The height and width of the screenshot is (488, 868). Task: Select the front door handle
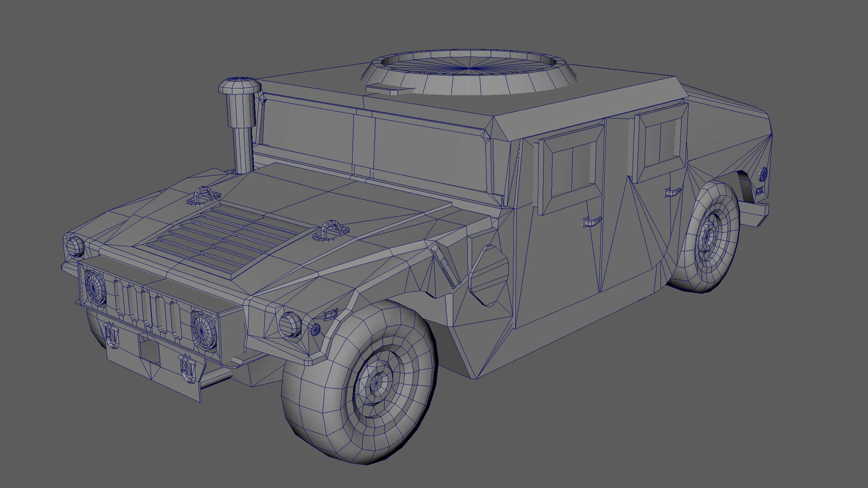[592, 221]
